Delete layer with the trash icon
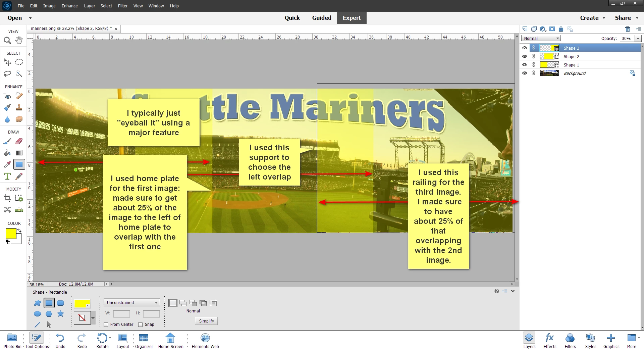This screenshot has width=644, height=349. tap(628, 29)
